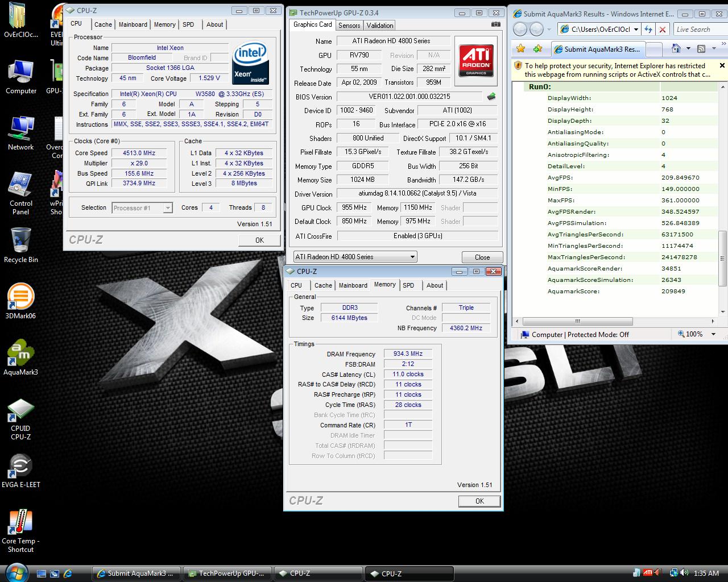
Task: Launch Internet Explorer from quick launch
Action: coord(68,573)
